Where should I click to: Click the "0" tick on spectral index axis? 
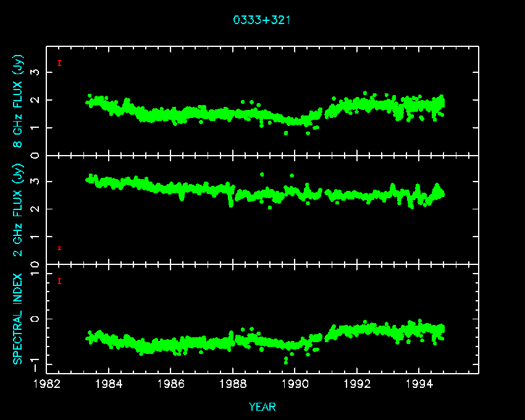click(x=36, y=319)
